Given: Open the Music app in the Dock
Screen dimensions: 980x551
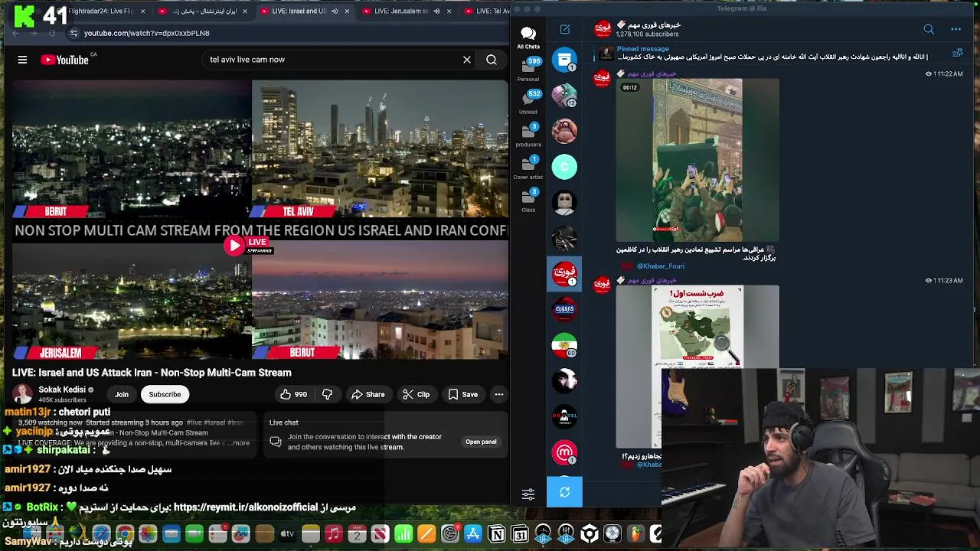Looking at the screenshot, I should [x=334, y=534].
